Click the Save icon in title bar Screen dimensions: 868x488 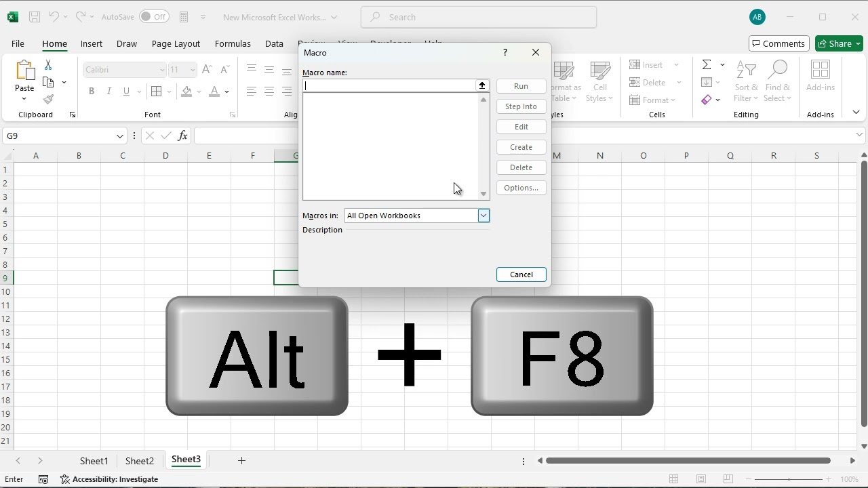[x=35, y=17]
